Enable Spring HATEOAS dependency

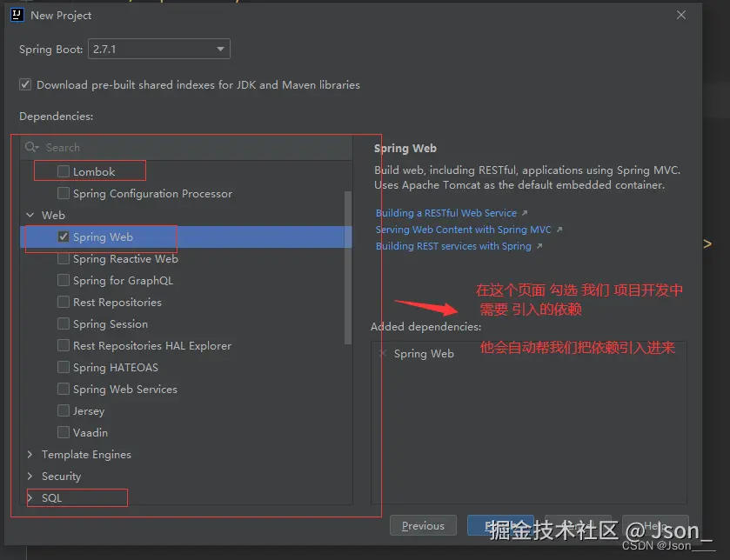coord(64,367)
